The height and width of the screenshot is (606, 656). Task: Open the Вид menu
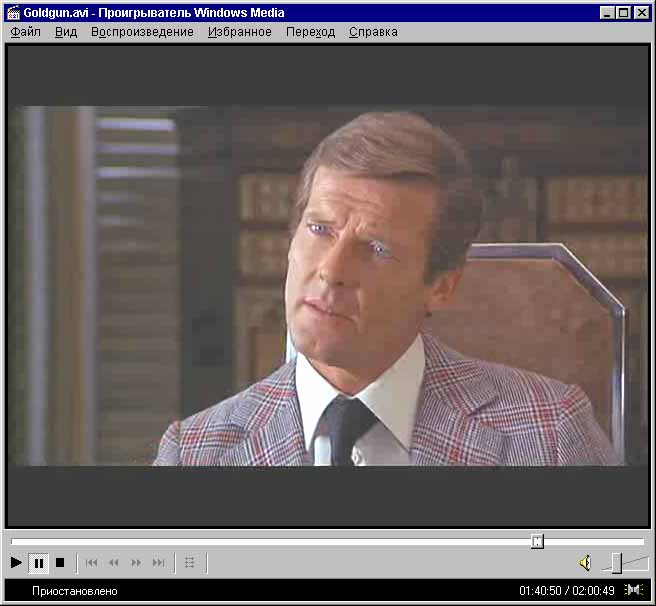pyautogui.click(x=66, y=32)
